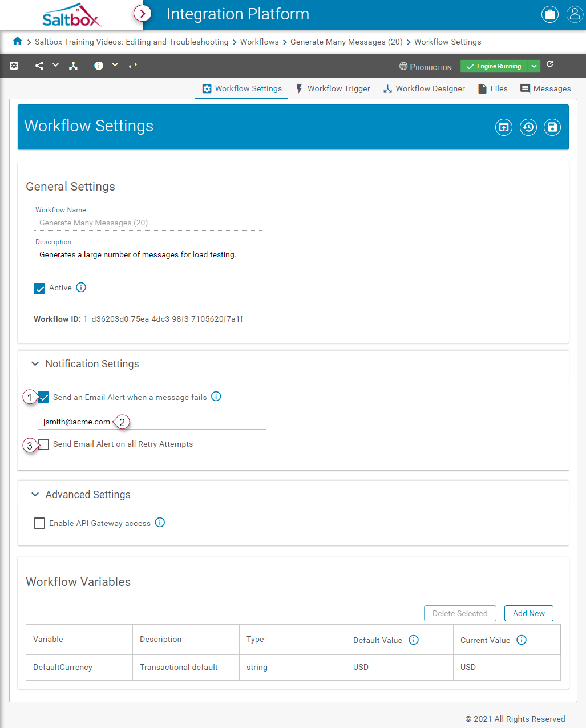
Task: Open Saltbox Training Videos breadcrumb link
Action: click(x=131, y=42)
